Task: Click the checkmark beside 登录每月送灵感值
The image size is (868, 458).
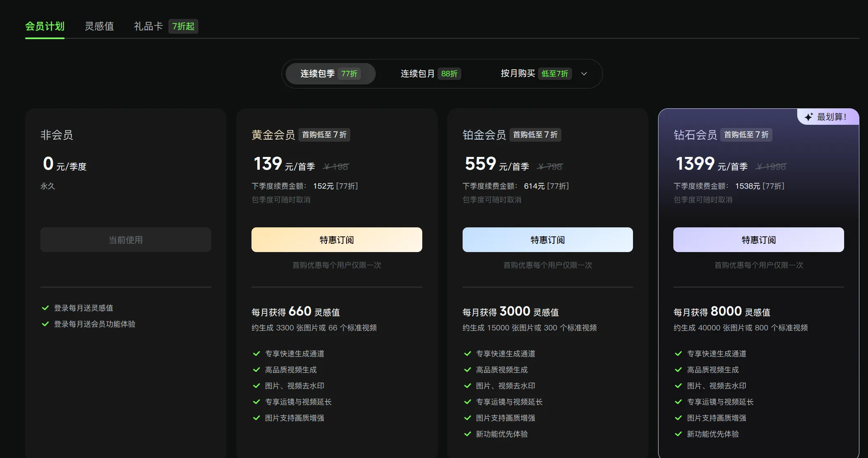Action: 46,308
